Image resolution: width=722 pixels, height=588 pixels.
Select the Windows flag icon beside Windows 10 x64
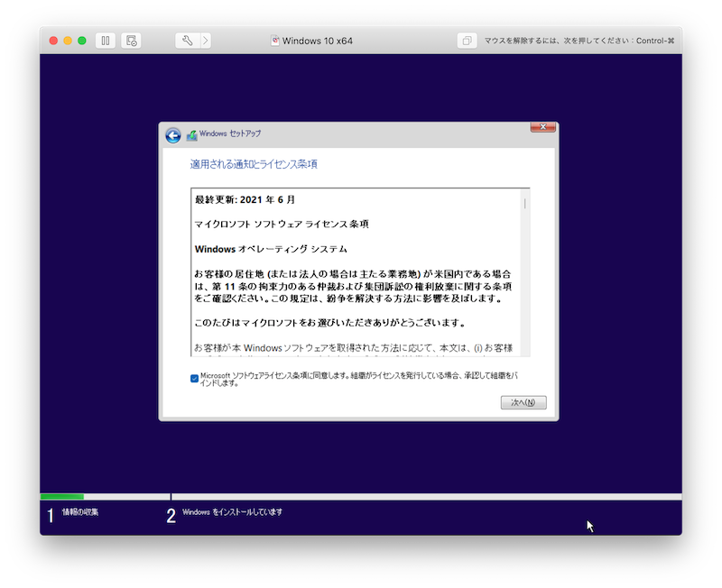[x=277, y=41]
